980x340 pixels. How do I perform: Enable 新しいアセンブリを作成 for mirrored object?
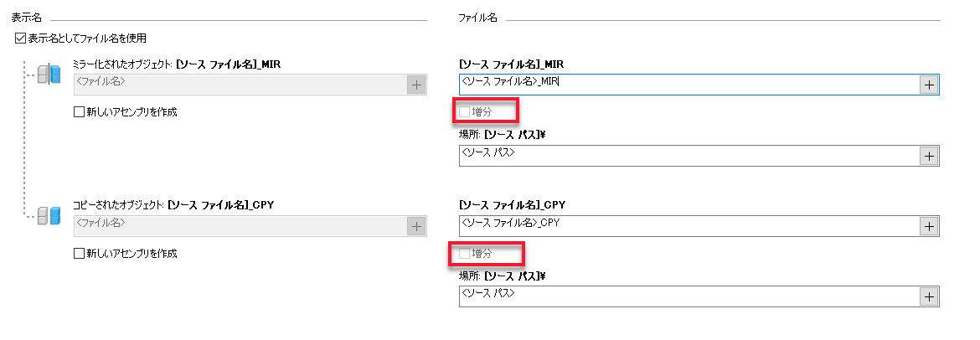80,111
